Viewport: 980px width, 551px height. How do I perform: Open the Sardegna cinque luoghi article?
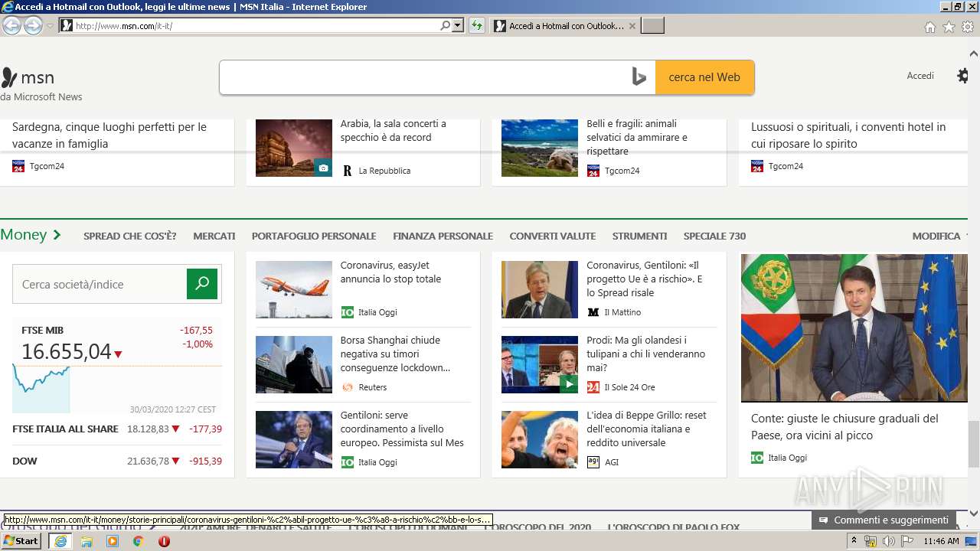(109, 135)
